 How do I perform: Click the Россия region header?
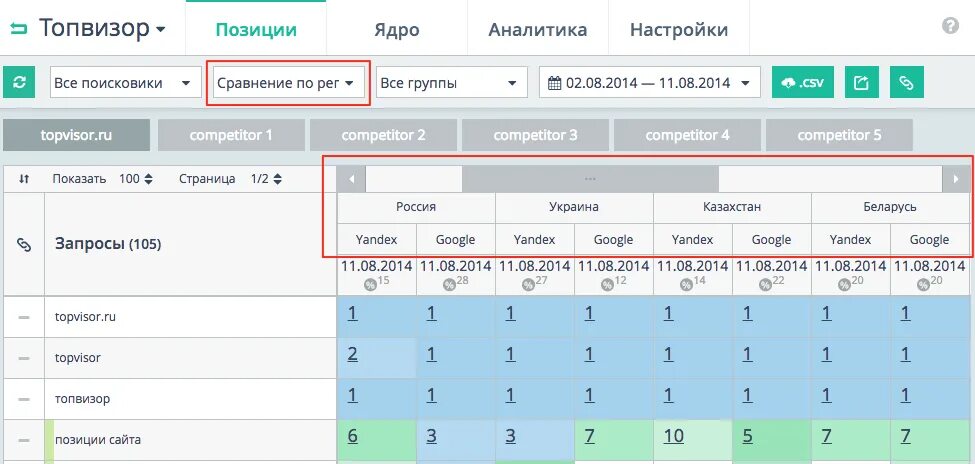[x=416, y=207]
